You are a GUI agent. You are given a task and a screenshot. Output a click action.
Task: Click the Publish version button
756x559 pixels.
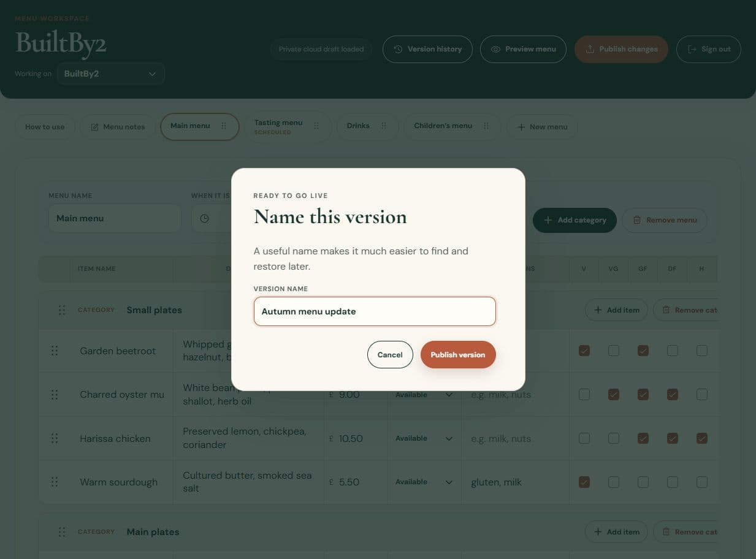click(x=458, y=354)
